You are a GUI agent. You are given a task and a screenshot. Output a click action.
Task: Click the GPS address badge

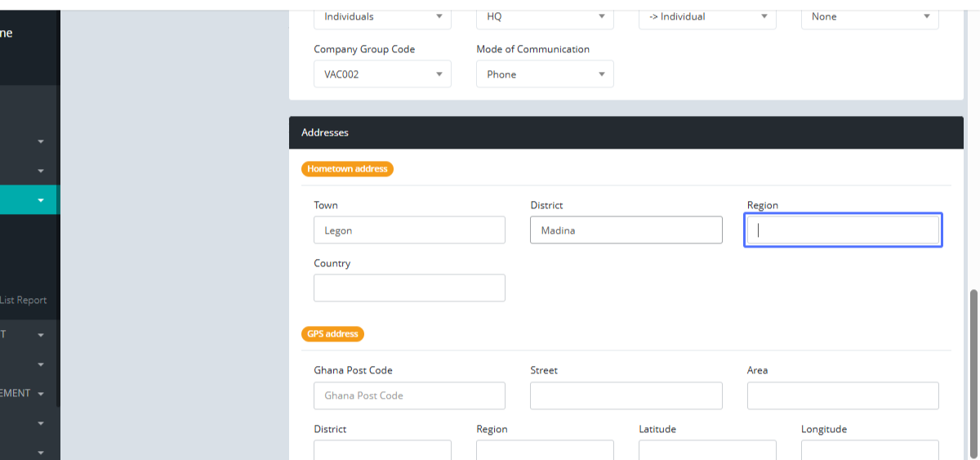[x=332, y=334]
